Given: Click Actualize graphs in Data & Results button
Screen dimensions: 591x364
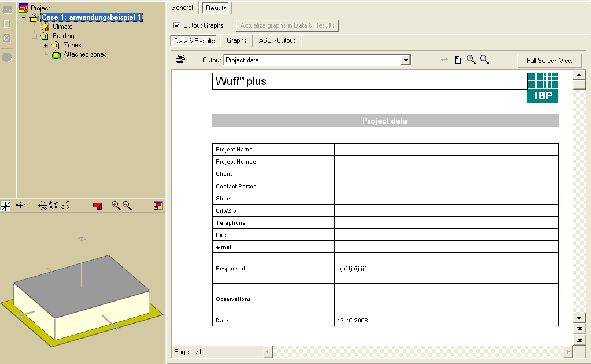Looking at the screenshot, I should (287, 25).
